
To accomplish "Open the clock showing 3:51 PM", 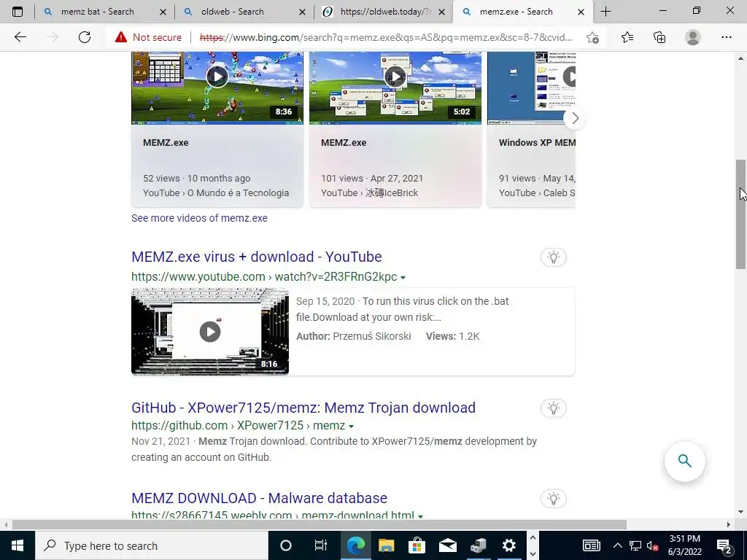I will (685, 545).
